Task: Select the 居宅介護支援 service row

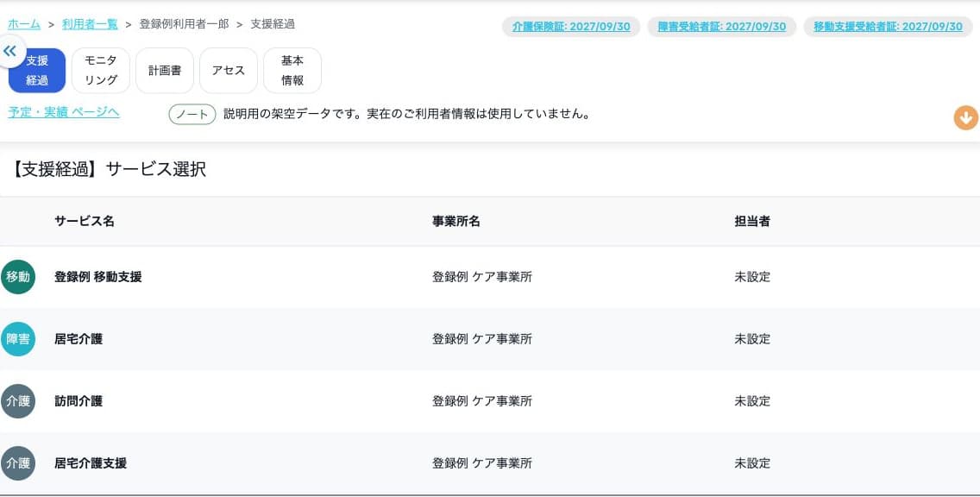Action: pos(490,463)
